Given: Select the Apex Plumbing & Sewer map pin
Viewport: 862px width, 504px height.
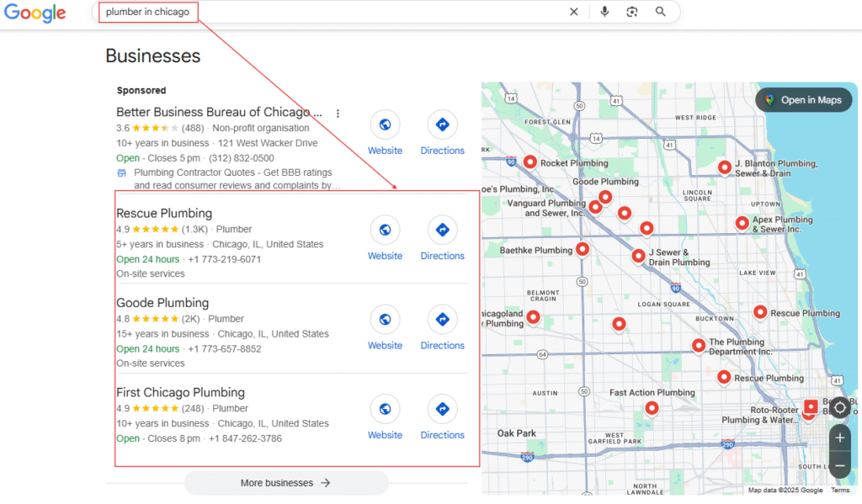Looking at the screenshot, I should [742, 223].
